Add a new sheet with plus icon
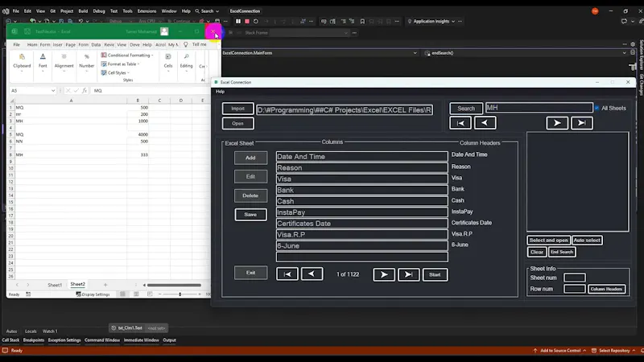The image size is (644, 362). (x=105, y=285)
